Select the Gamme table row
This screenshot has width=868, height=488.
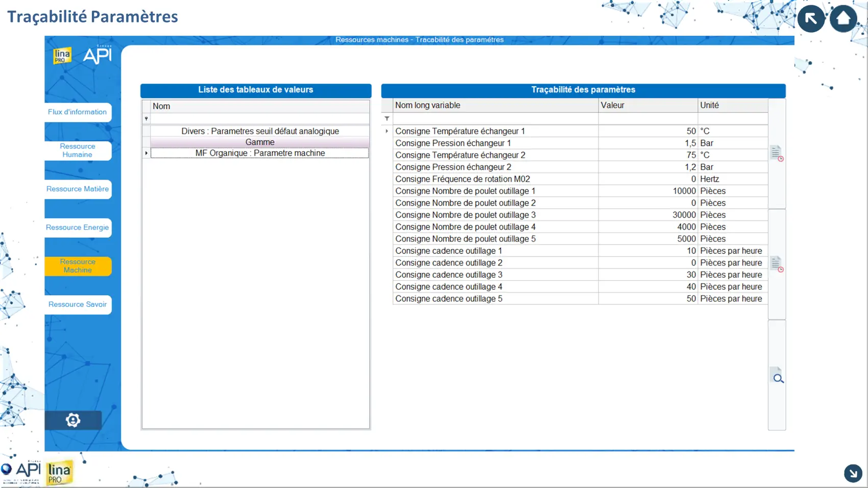[x=260, y=142]
